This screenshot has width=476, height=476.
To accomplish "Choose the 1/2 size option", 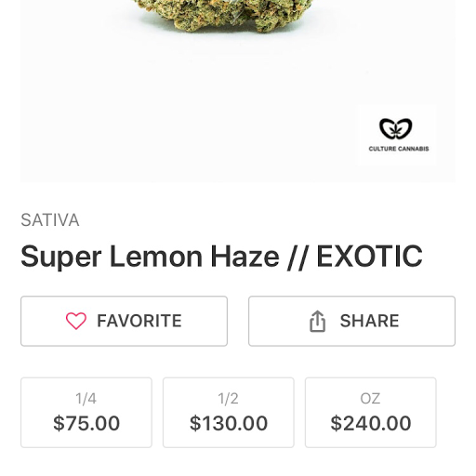I will click(x=229, y=413).
